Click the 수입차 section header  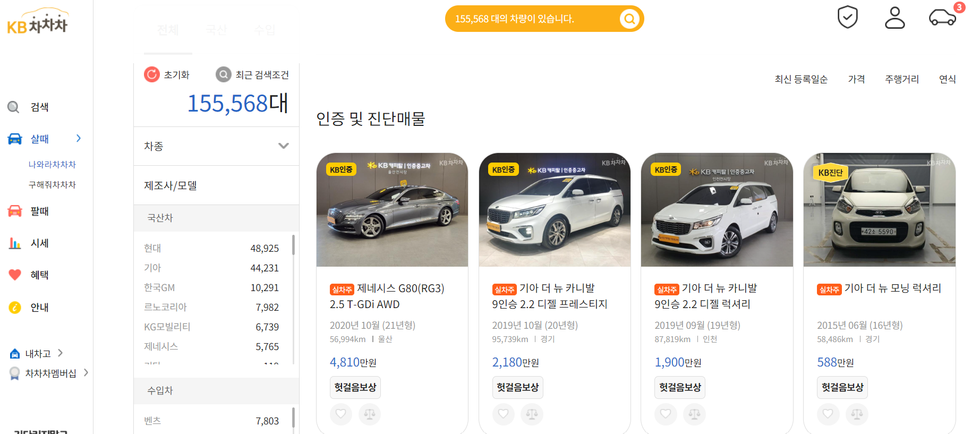[216, 390]
